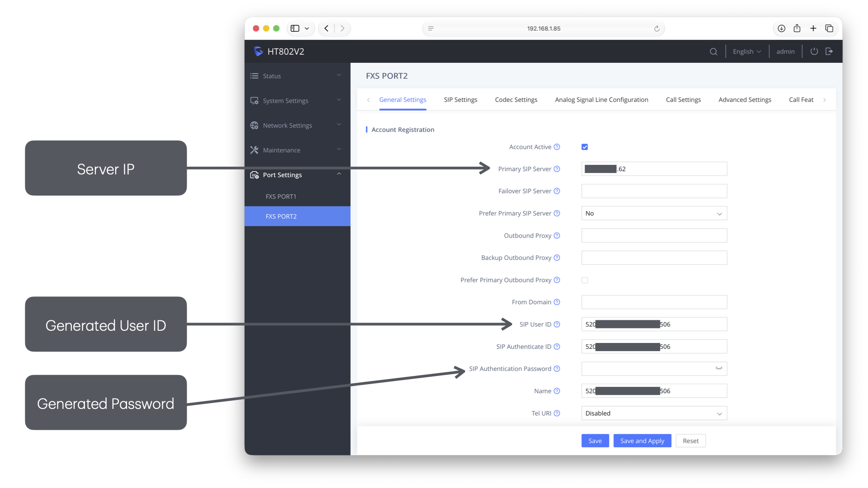Screen dimensions: 868x488
Task: Click the logout icon in header
Action: click(829, 52)
